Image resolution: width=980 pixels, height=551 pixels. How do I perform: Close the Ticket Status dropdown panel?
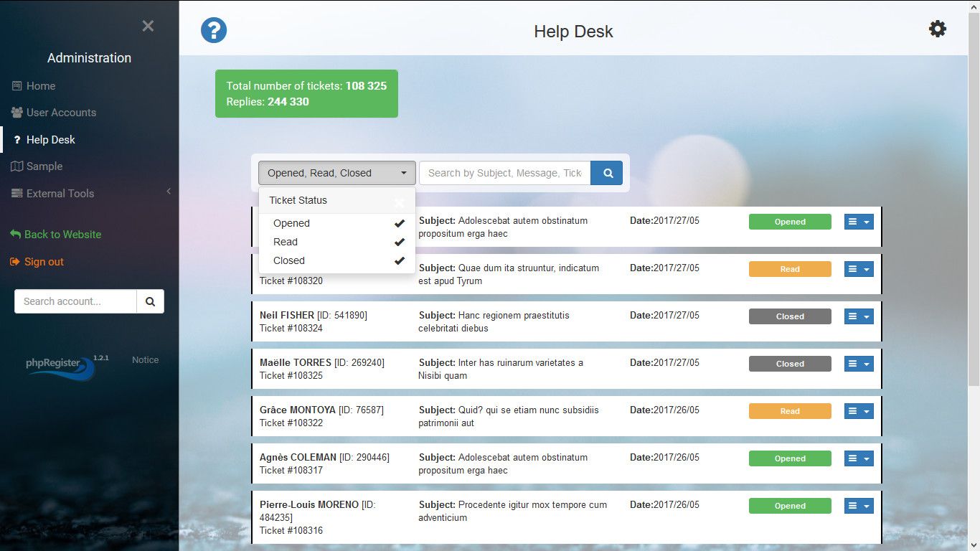400,202
